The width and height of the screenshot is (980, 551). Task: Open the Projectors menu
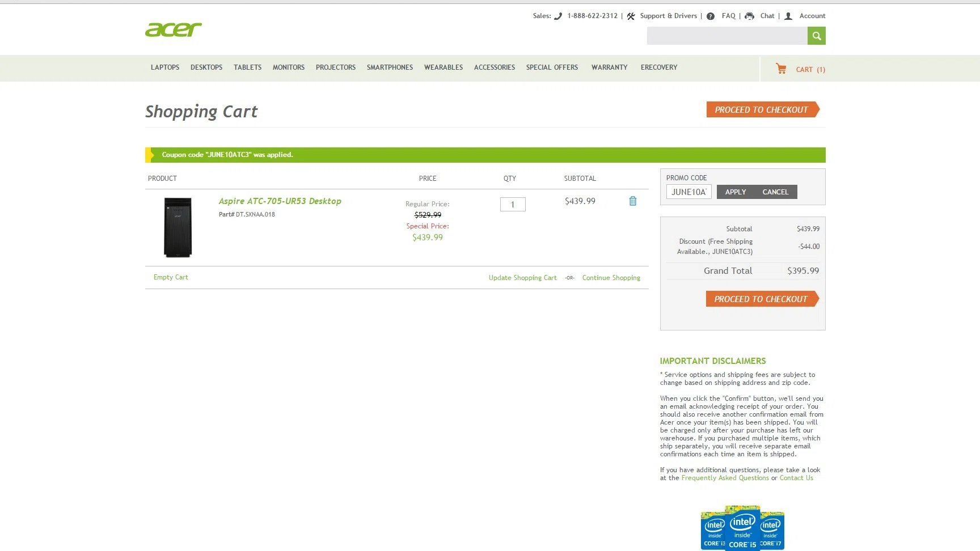coord(336,67)
